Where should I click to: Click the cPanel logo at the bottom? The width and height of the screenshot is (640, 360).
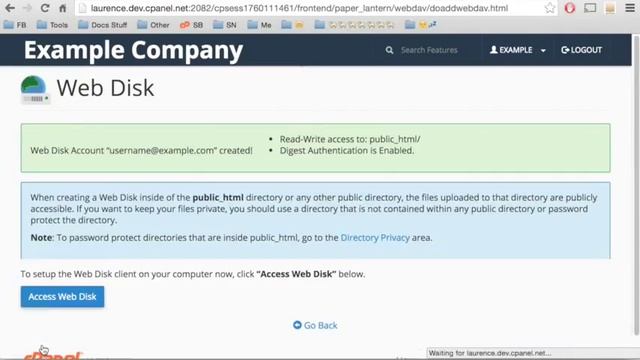(53, 356)
